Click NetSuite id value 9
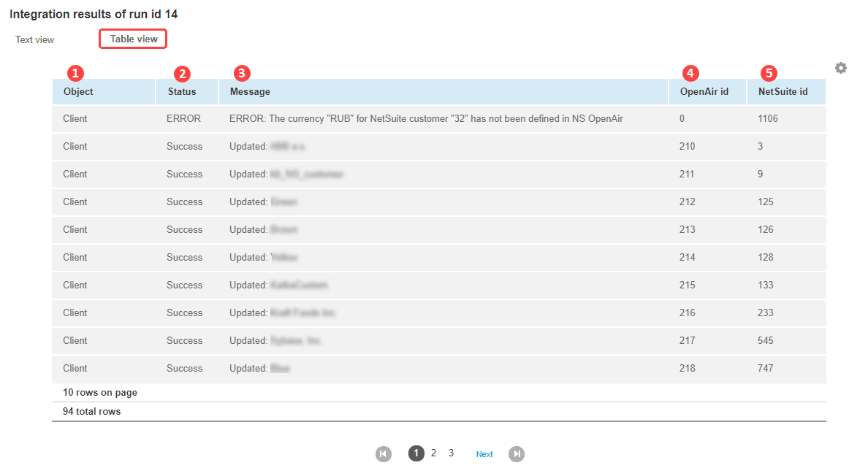 760,174
